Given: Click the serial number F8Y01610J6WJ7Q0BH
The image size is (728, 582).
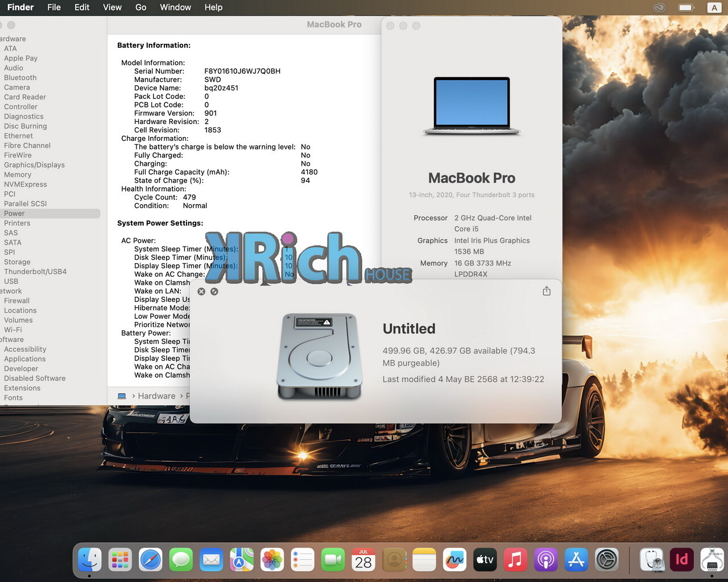Looking at the screenshot, I should click(x=242, y=72).
